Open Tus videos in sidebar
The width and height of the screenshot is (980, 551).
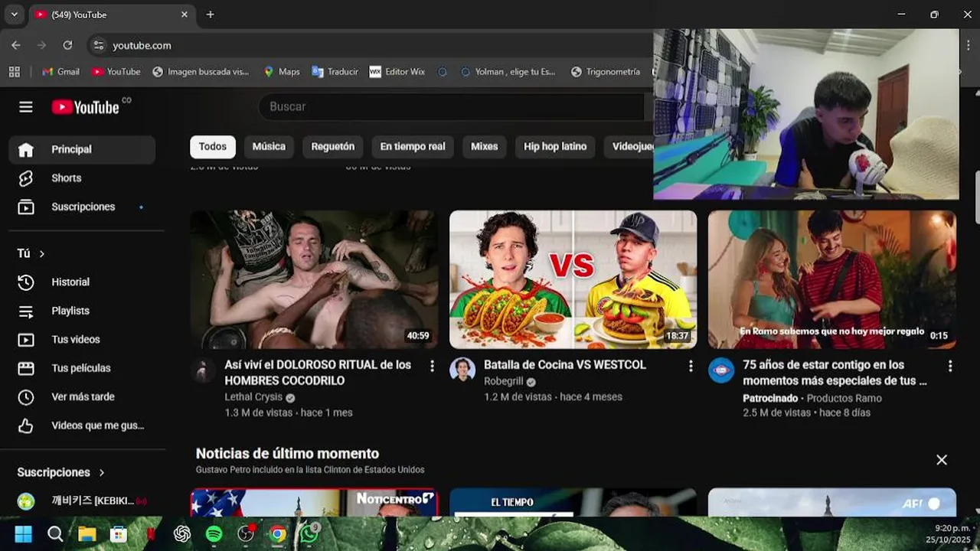(x=82, y=339)
